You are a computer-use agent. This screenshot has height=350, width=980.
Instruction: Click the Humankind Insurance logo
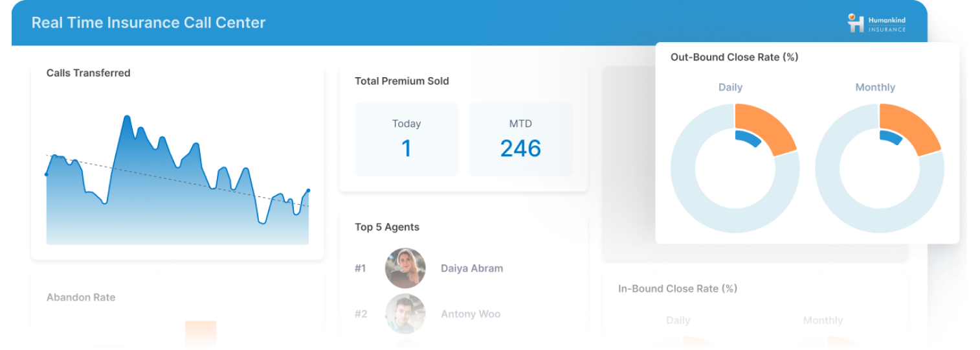[876, 23]
